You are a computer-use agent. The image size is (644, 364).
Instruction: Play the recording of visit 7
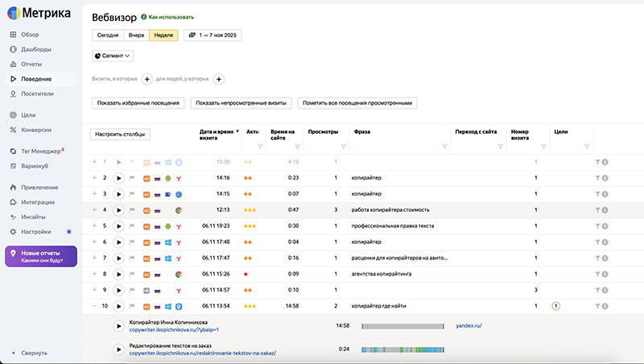point(118,259)
